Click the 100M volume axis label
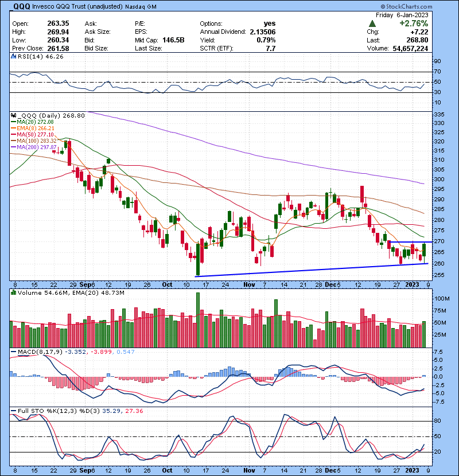 442,299
